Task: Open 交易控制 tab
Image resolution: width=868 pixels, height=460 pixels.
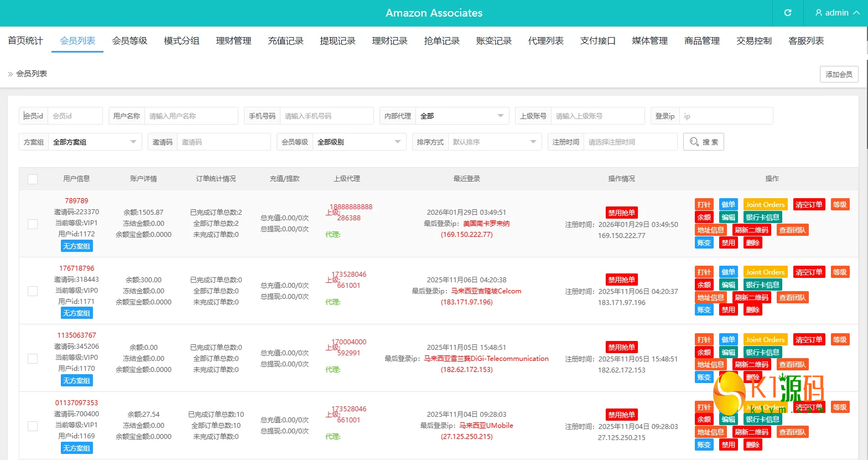Action: click(754, 40)
